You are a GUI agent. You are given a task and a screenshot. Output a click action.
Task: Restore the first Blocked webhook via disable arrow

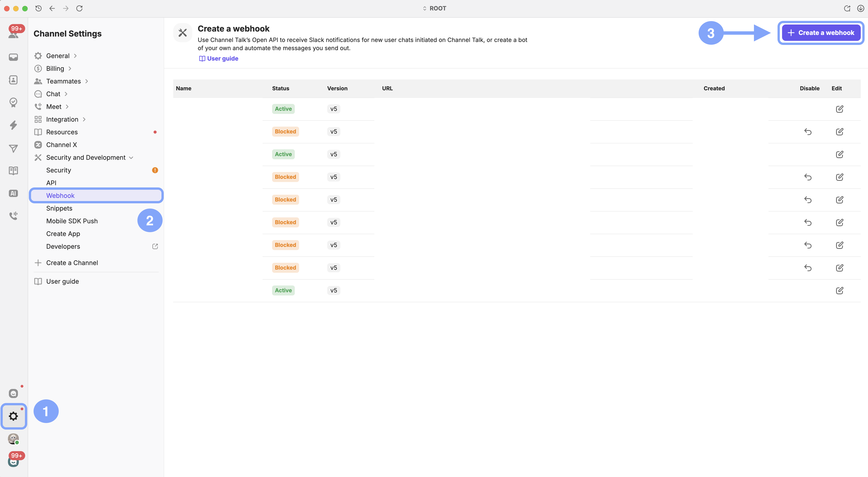point(808,131)
